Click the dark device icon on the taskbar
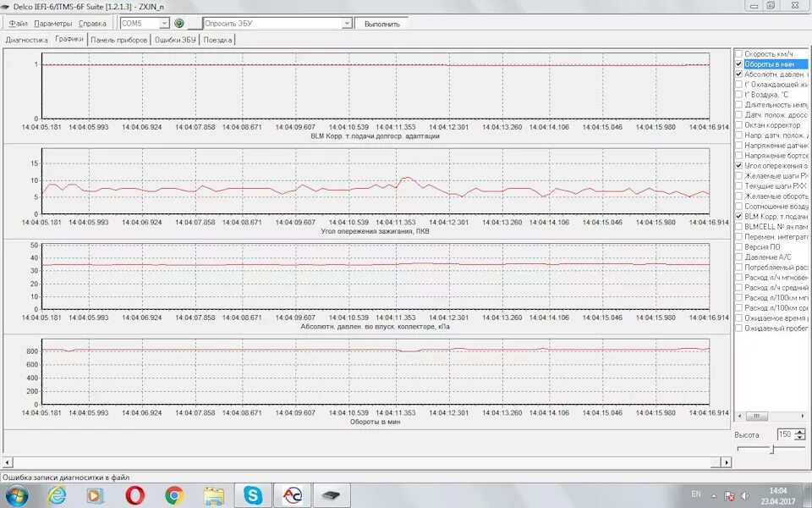The width and height of the screenshot is (812, 508). click(332, 495)
